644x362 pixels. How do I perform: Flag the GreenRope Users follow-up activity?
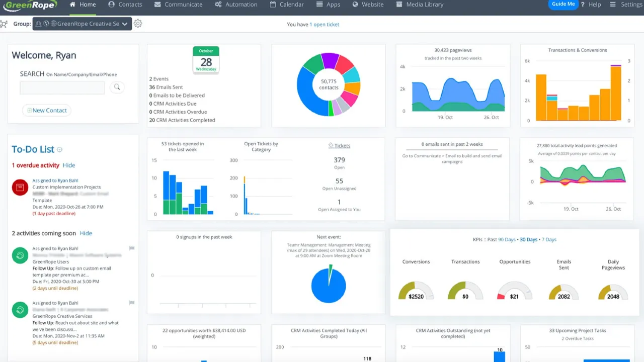132,248
